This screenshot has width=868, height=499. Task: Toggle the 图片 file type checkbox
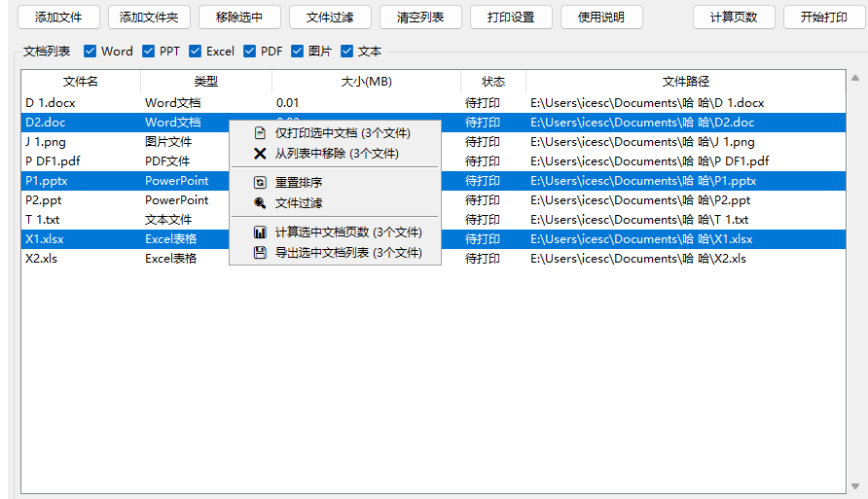point(297,51)
